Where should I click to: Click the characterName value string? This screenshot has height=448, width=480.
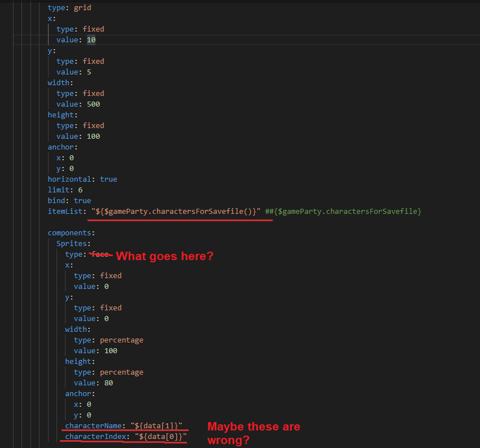[156, 425]
